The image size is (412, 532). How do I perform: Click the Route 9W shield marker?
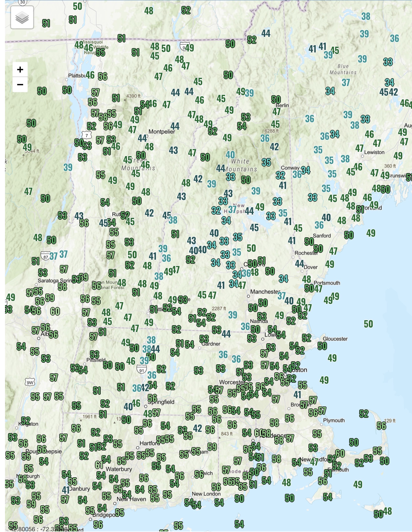[30, 382]
